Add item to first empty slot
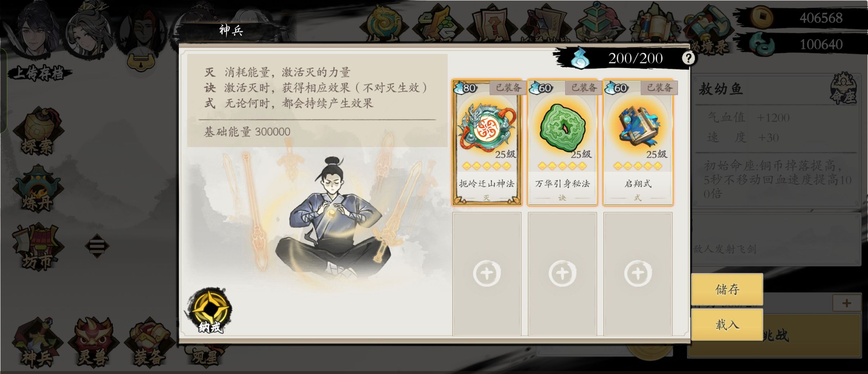The width and height of the screenshot is (868, 374). [487, 274]
